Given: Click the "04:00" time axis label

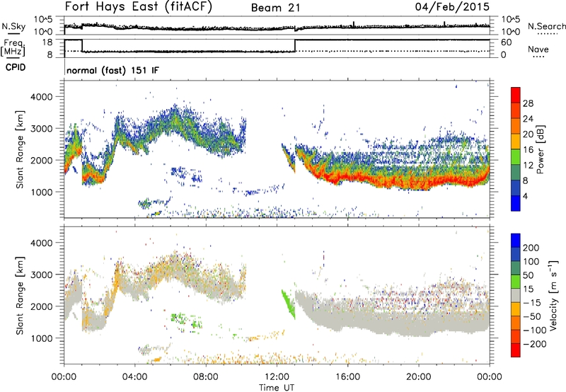Looking at the screenshot, I should click(135, 377).
